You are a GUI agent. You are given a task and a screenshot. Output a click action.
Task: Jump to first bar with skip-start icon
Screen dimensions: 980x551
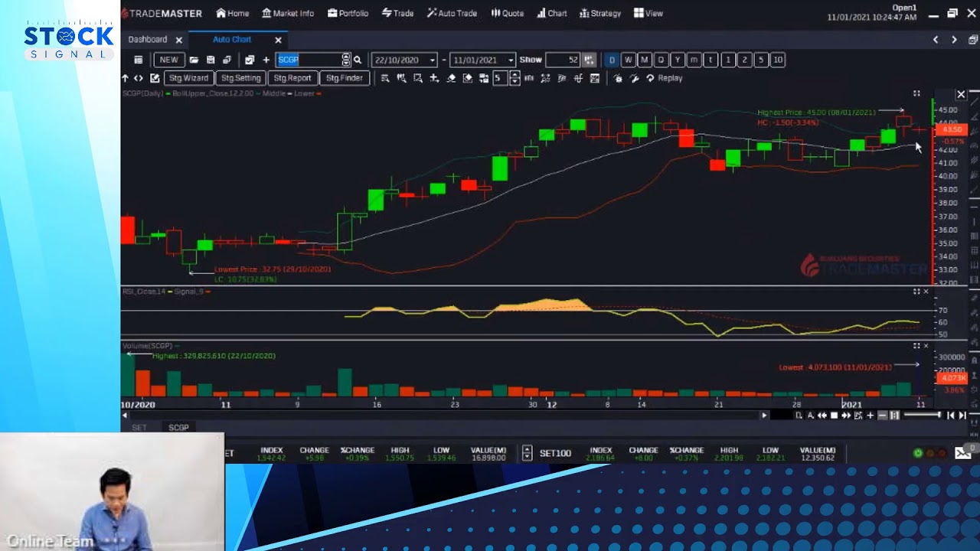coord(951,416)
